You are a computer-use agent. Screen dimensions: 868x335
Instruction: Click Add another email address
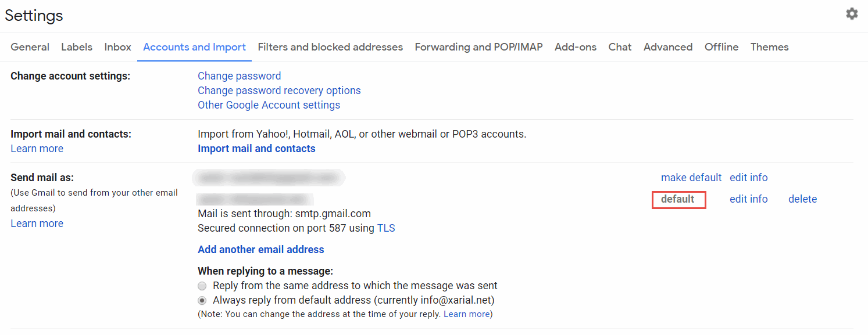pos(260,249)
